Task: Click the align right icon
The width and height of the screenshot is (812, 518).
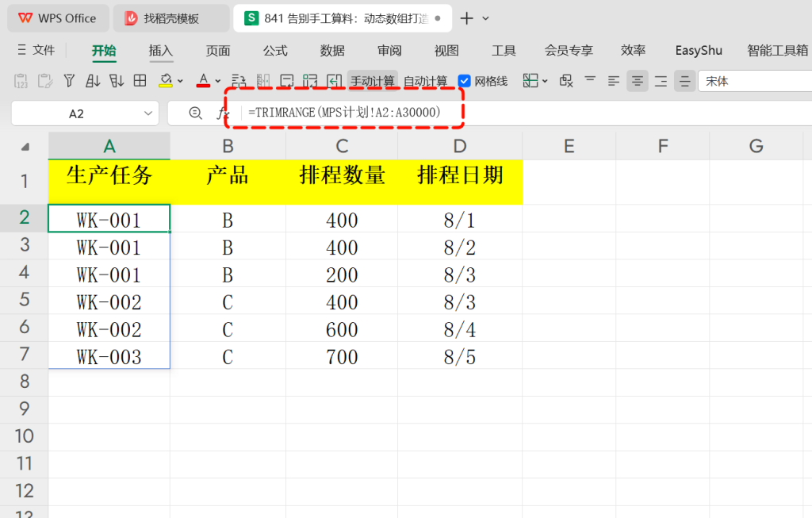Action: 661,82
